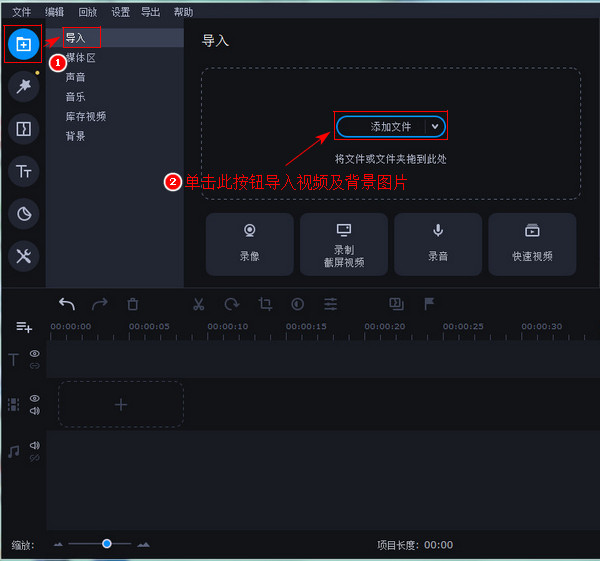Click the title track T icon
This screenshot has height=561, width=600.
[x=13, y=360]
